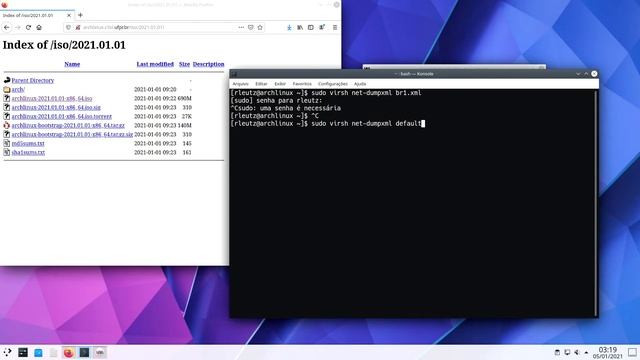View the insecure connection padlock info
The image size is (640, 360).
pos(78,27)
